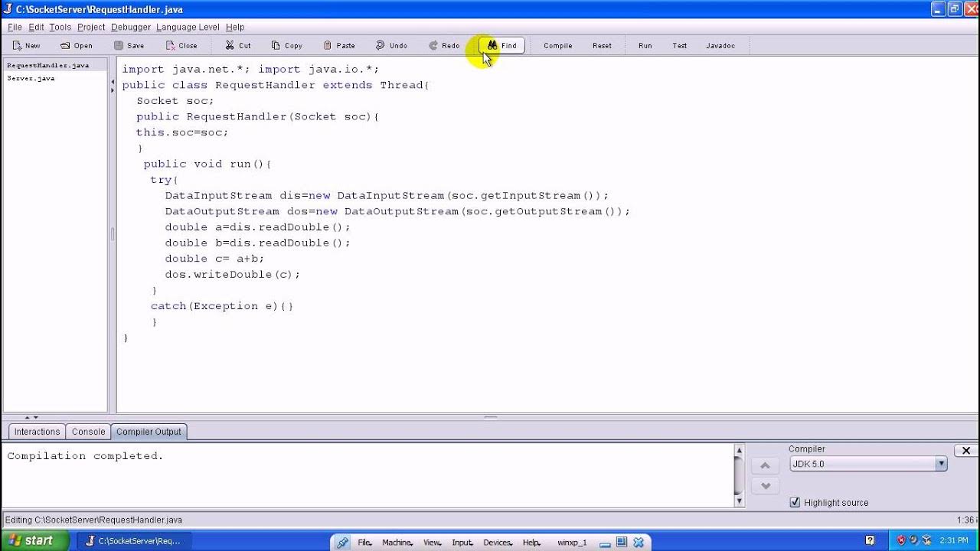Viewport: 980px width, 551px height.
Task: Click the C:\SocketServer\Req... taskbar button
Action: (133, 541)
